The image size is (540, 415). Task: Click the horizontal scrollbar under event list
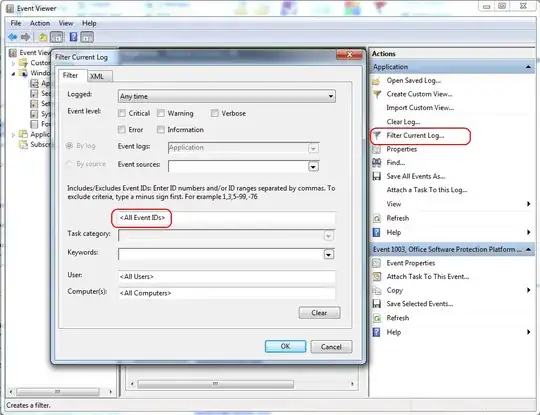(x=215, y=384)
